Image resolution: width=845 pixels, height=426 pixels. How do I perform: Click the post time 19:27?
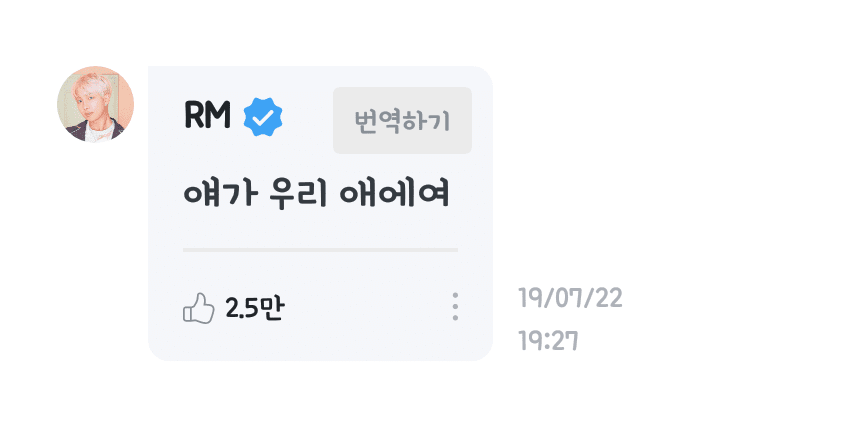[x=548, y=341]
